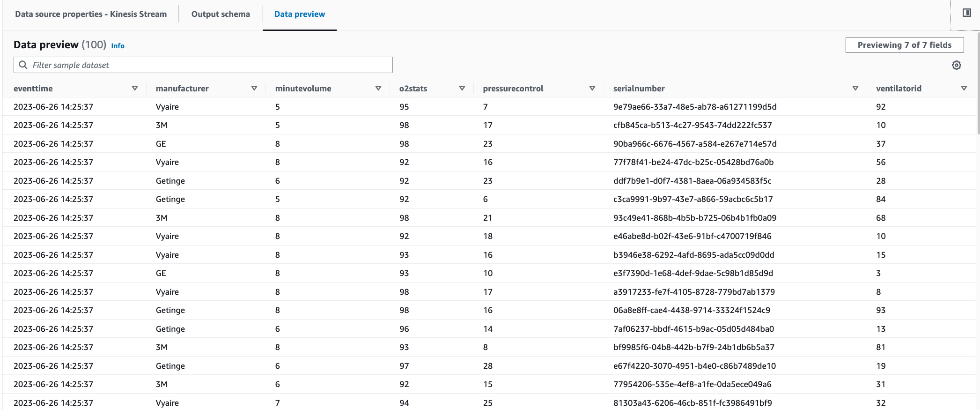Screen dimensions: 980x410
Task: Select the serial number starting with e67f4220
Action: pos(694,366)
